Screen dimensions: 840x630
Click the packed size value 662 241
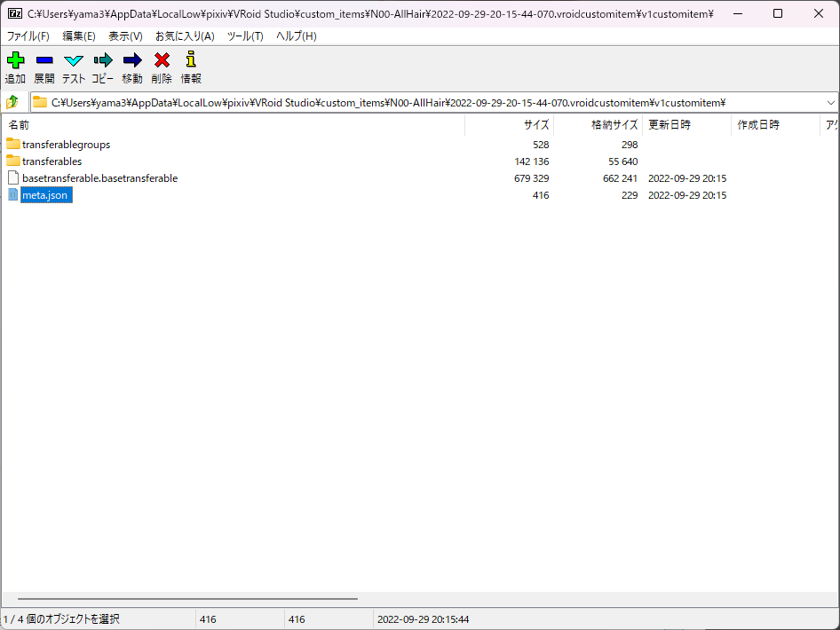620,178
